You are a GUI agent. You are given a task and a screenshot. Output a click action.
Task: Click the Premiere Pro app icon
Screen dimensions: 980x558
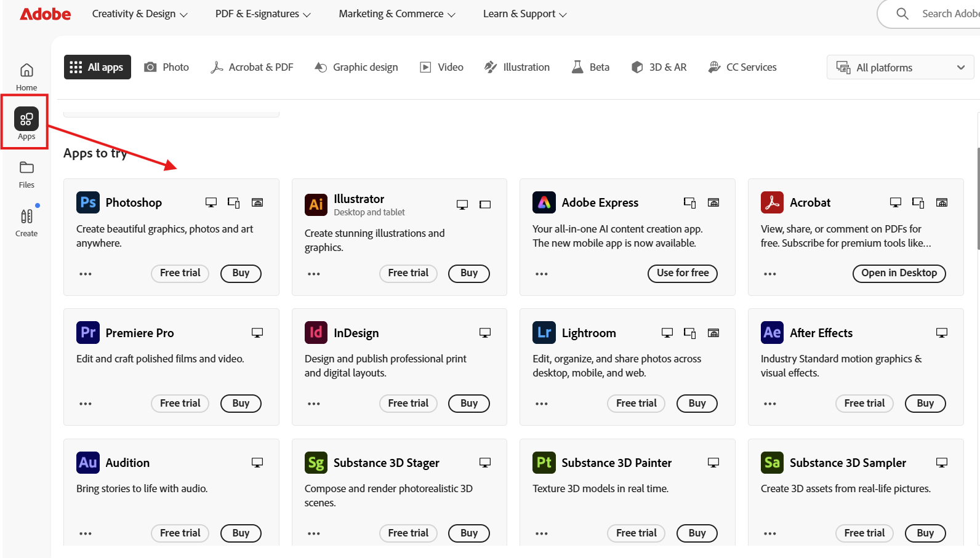click(88, 333)
